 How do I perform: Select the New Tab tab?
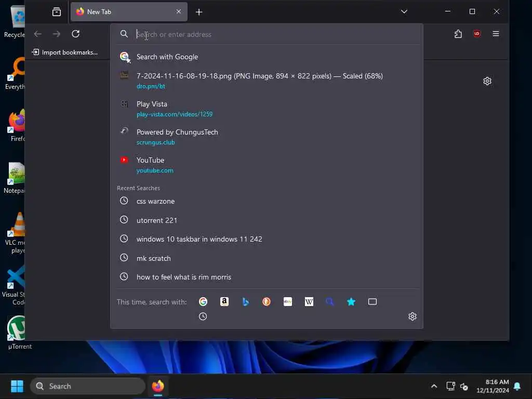coord(129,12)
